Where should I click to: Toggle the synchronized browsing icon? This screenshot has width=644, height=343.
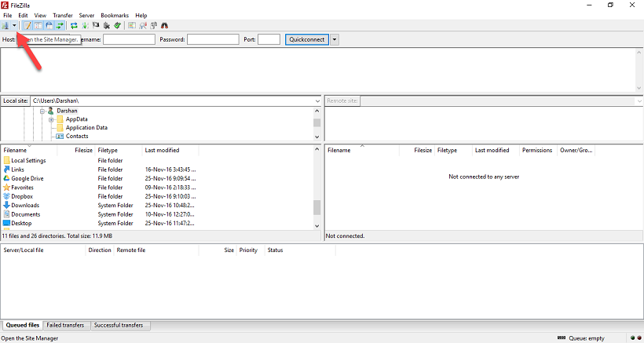point(154,25)
